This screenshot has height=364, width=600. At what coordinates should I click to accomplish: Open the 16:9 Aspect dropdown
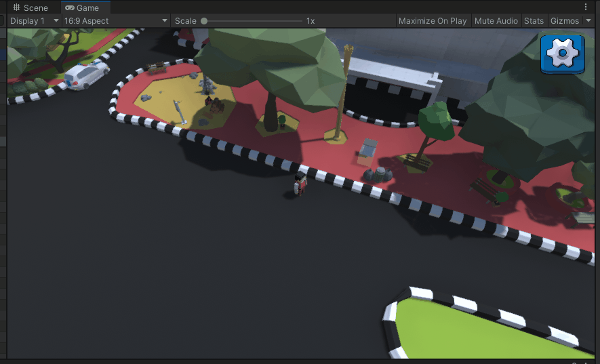click(x=115, y=21)
